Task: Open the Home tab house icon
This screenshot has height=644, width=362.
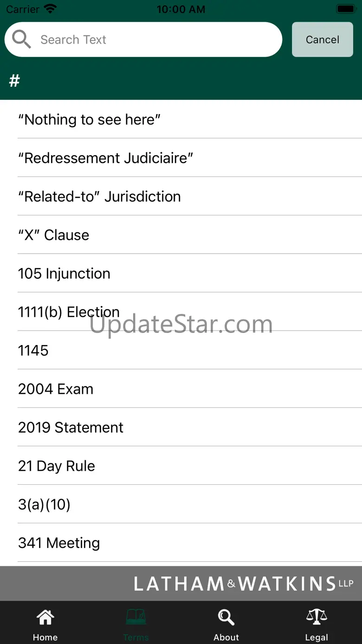Action: (x=45, y=618)
